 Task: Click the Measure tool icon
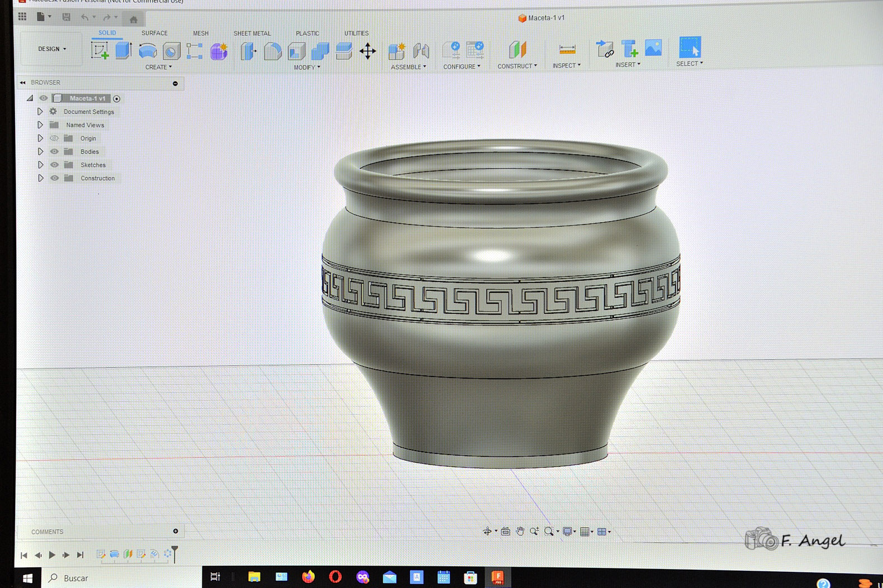(x=567, y=50)
